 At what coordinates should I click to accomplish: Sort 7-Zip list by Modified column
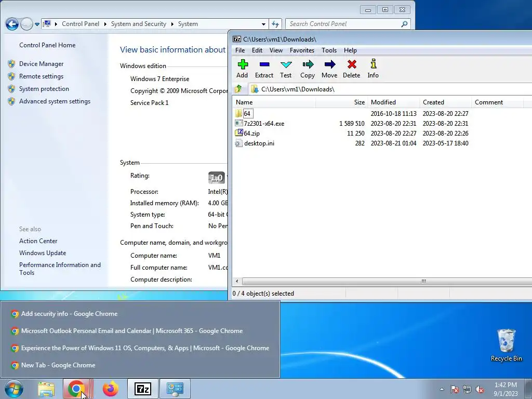point(394,102)
